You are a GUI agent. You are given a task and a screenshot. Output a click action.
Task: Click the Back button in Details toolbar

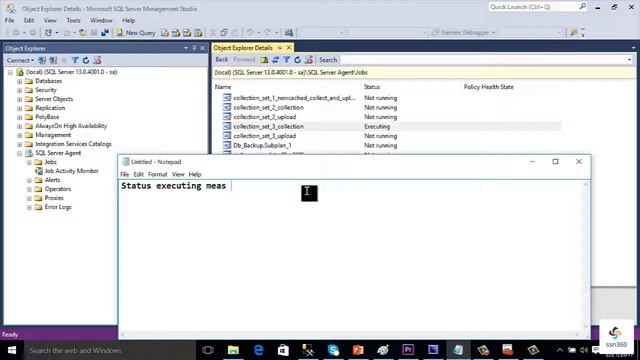222,60
